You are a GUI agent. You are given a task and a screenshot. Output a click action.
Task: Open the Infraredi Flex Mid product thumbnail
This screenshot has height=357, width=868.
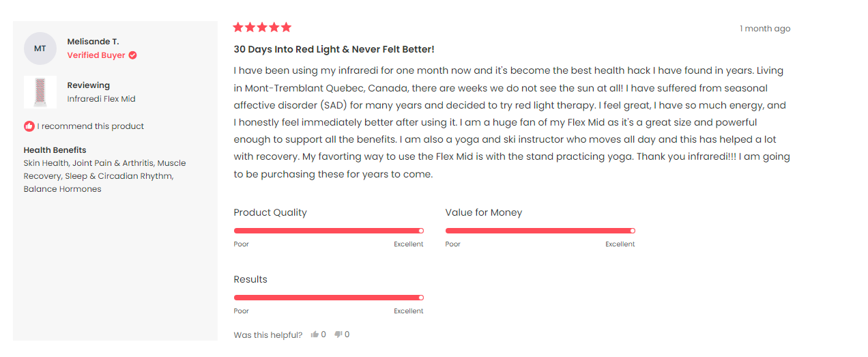[x=40, y=92]
